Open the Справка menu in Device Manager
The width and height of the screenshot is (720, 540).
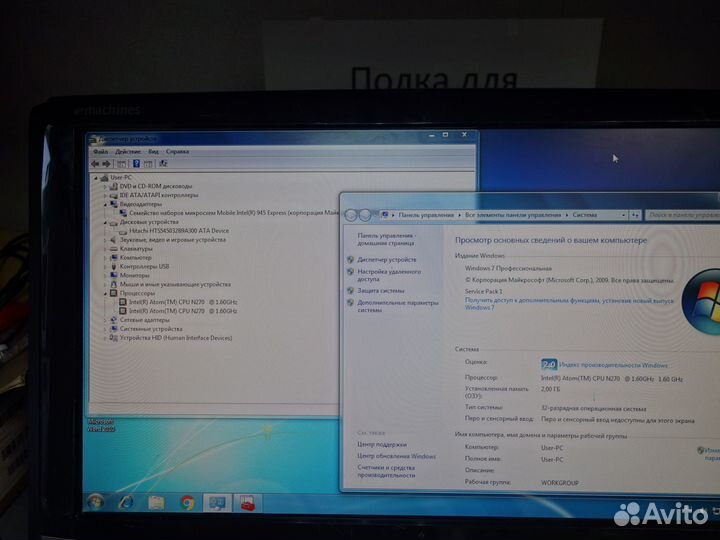coord(177,152)
